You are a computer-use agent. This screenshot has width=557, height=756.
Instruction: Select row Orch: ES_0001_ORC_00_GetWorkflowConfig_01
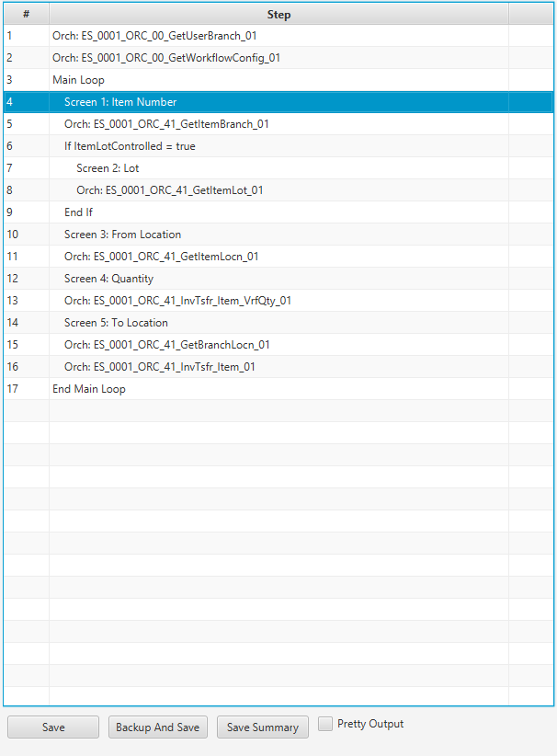click(x=278, y=58)
